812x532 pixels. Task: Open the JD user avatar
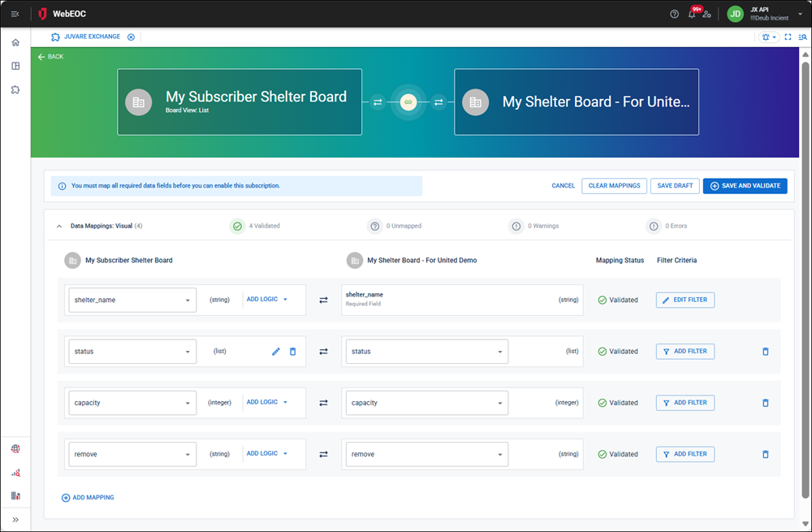(736, 14)
